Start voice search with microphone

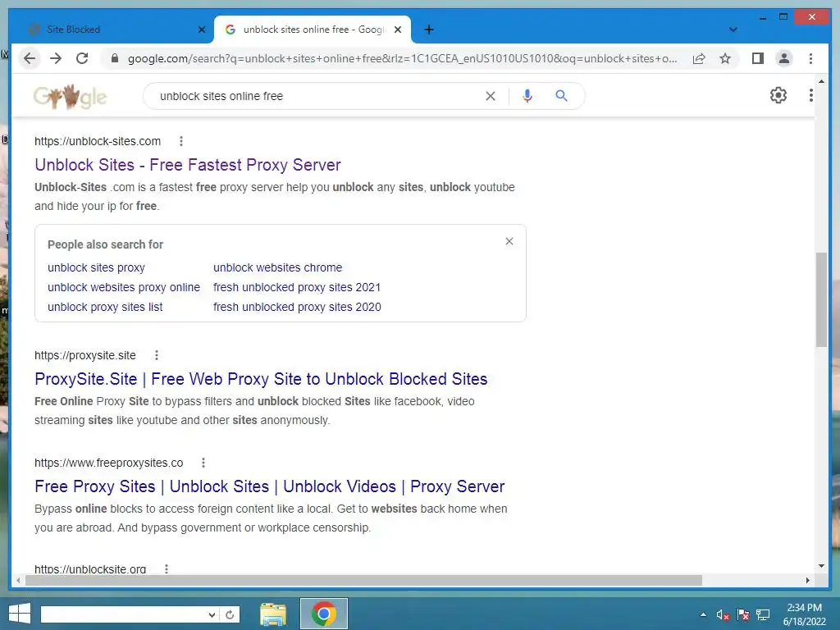527,96
